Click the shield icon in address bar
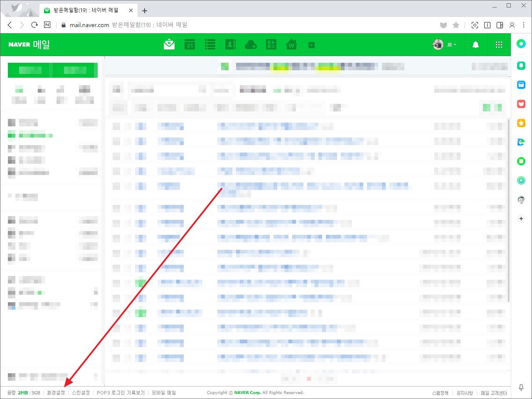This screenshot has width=532, height=399. [443, 25]
